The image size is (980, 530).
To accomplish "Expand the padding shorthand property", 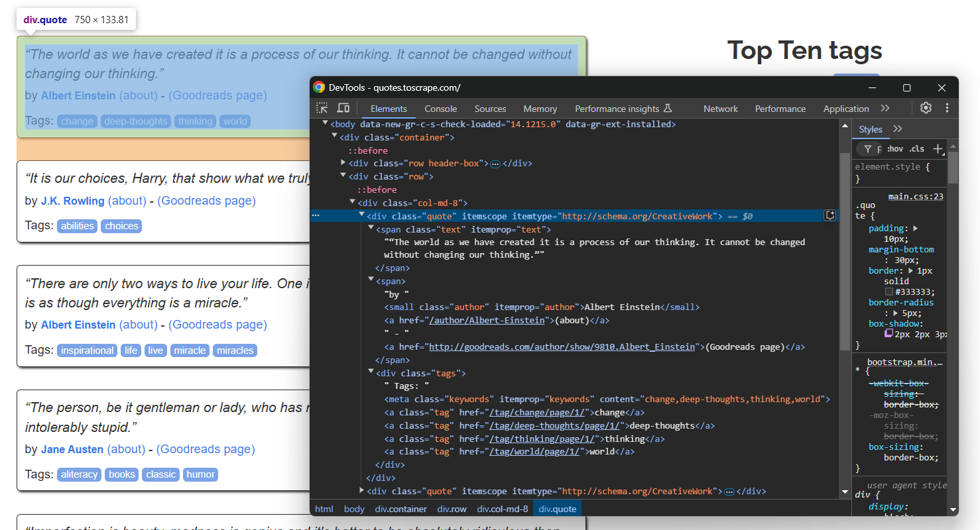I will point(915,229).
